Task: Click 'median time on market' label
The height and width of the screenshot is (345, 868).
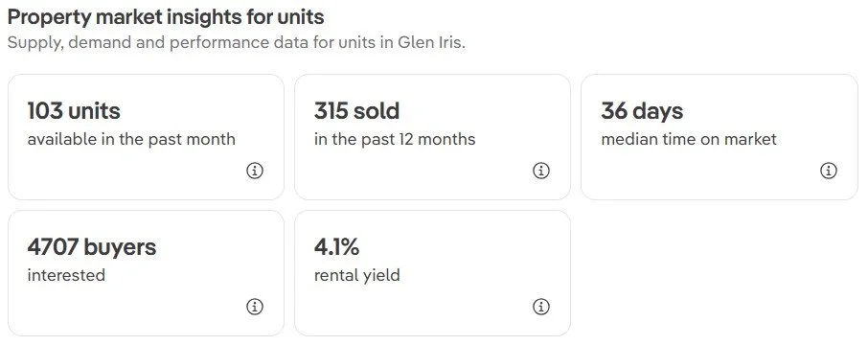Action: point(689,139)
